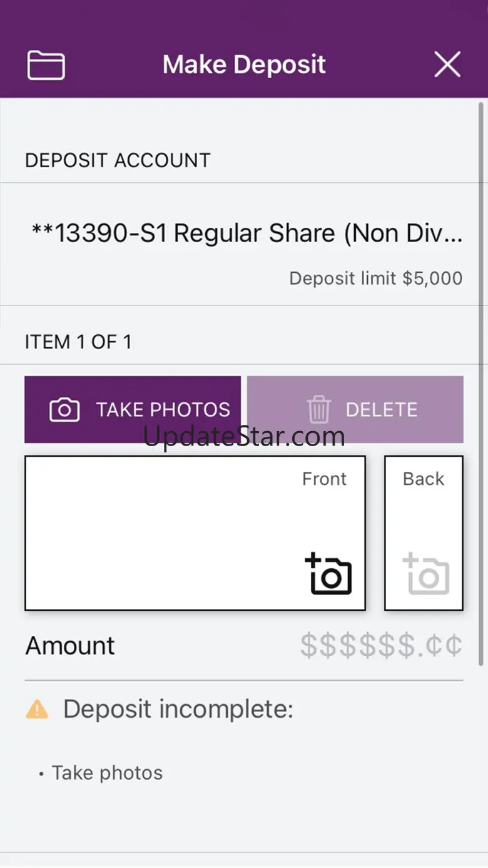This screenshot has width=488, height=868.
Task: Tap the "Take photos" incomplete item
Action: pyautogui.click(x=107, y=773)
